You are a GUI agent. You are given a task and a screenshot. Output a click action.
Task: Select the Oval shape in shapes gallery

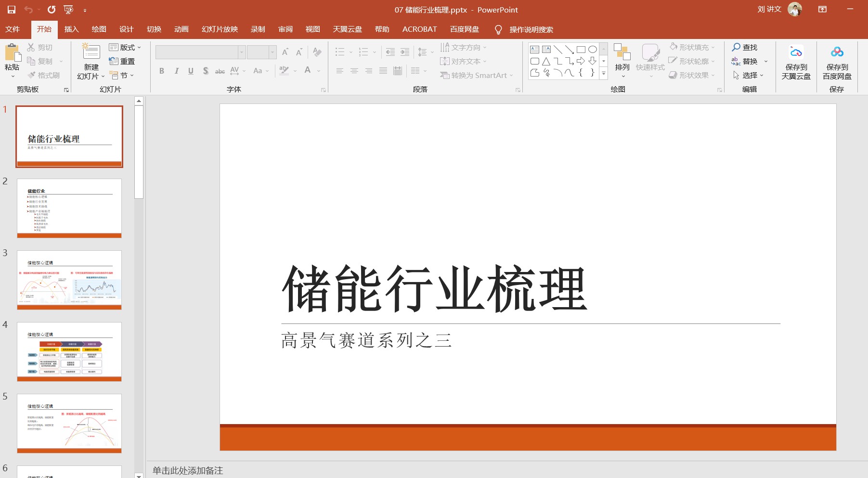click(x=592, y=49)
